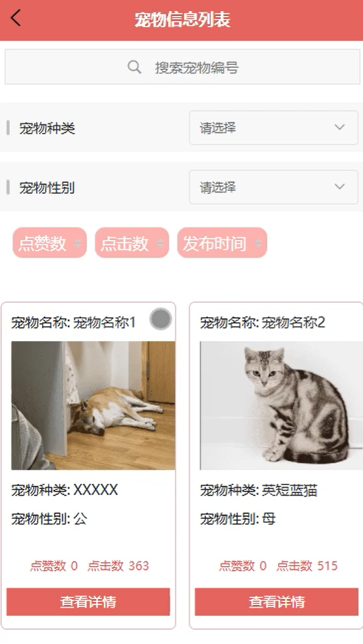The image size is (363, 644).
Task: Click the 点击数 sort arrows icon
Action: (x=160, y=244)
